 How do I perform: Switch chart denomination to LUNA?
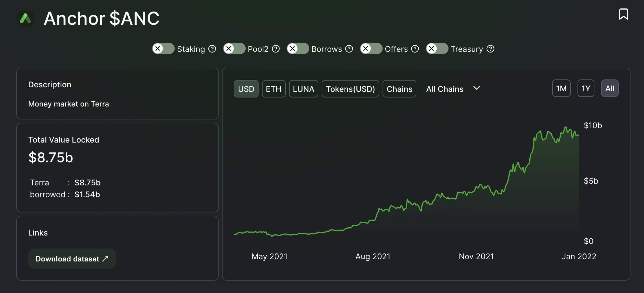304,89
